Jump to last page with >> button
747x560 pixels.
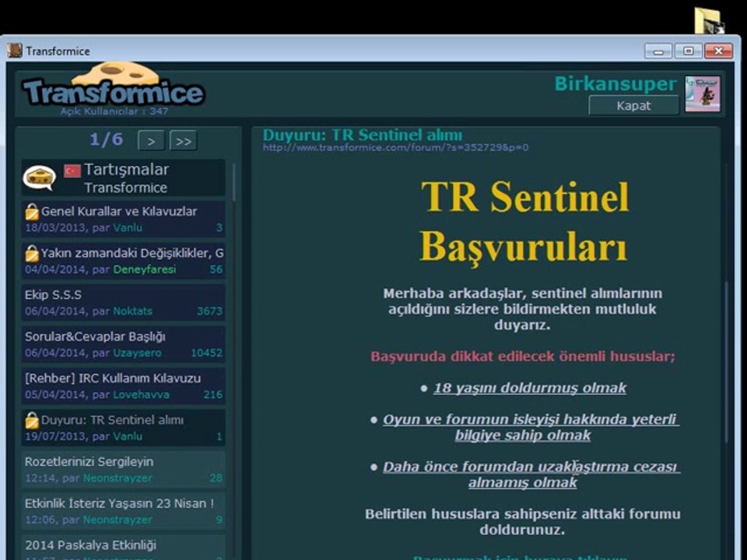pyautogui.click(x=184, y=141)
